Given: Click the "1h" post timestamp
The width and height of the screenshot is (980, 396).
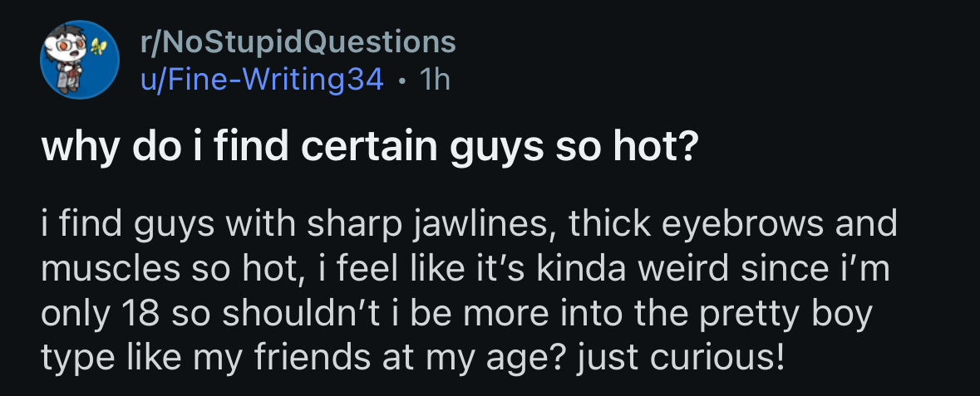Looking at the screenshot, I should pyautogui.click(x=435, y=79).
